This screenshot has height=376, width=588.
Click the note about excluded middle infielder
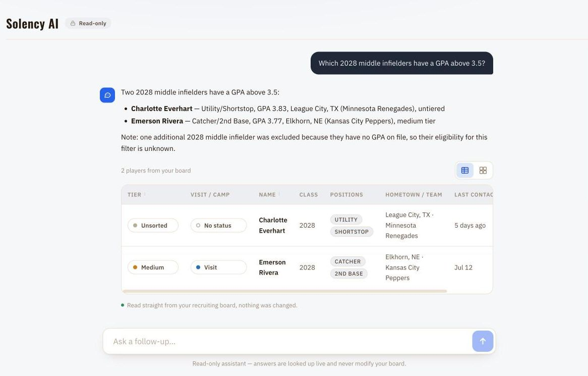(x=304, y=143)
